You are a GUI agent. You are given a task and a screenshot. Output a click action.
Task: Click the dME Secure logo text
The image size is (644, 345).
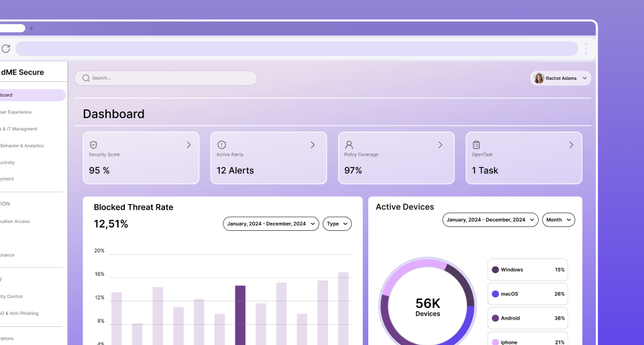point(22,72)
